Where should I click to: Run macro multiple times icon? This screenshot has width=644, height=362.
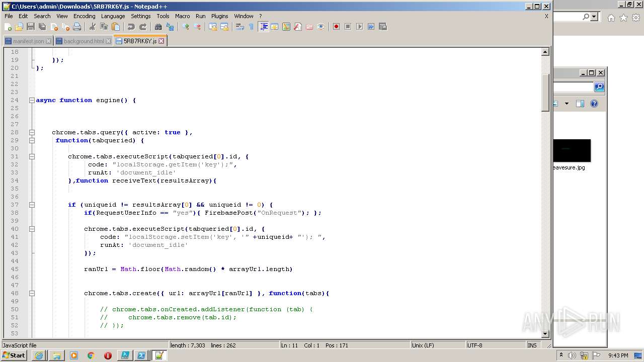click(371, 27)
